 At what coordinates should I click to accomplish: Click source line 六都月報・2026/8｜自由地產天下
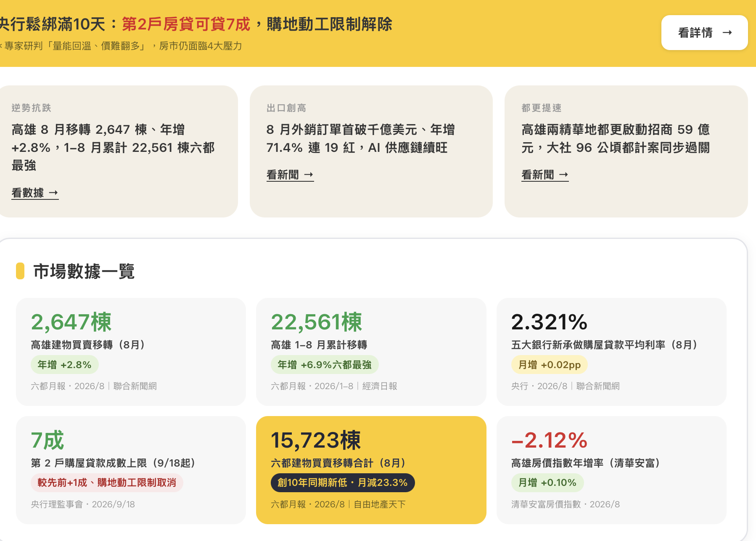click(x=338, y=504)
